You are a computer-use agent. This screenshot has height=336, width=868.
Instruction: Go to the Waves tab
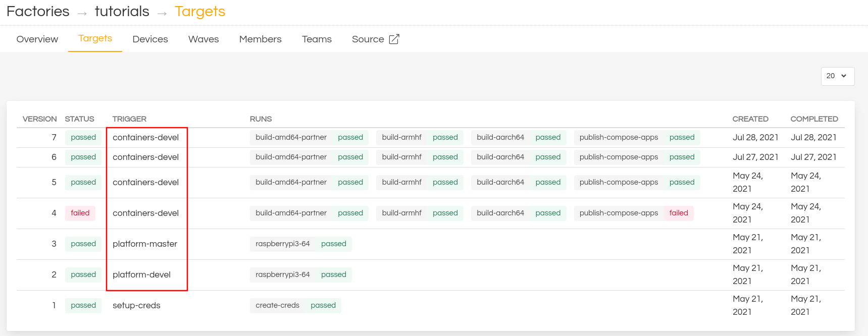[203, 39]
